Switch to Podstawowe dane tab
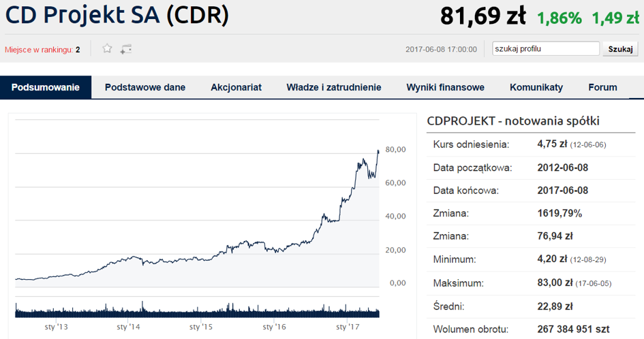The image size is (644, 339). pyautogui.click(x=145, y=87)
